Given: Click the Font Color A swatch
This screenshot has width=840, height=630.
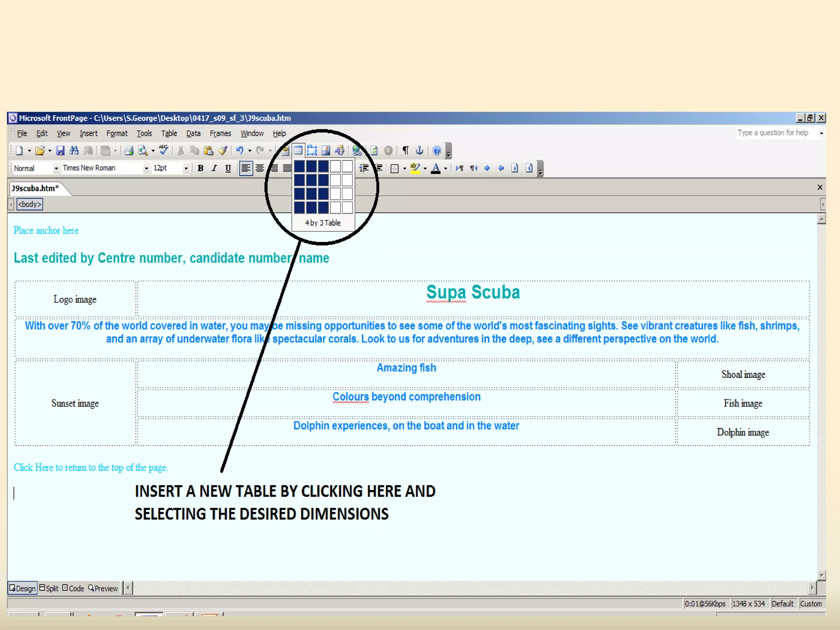Looking at the screenshot, I should coord(436,168).
